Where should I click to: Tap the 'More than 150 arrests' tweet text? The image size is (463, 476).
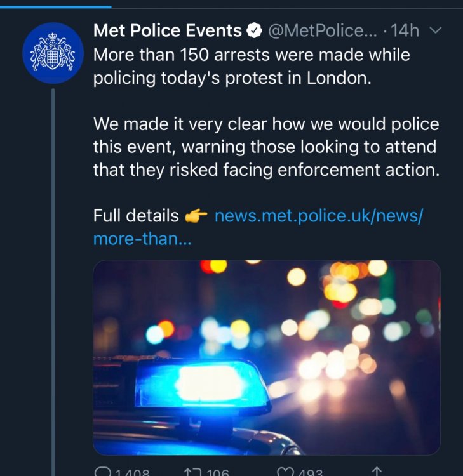pos(252,66)
